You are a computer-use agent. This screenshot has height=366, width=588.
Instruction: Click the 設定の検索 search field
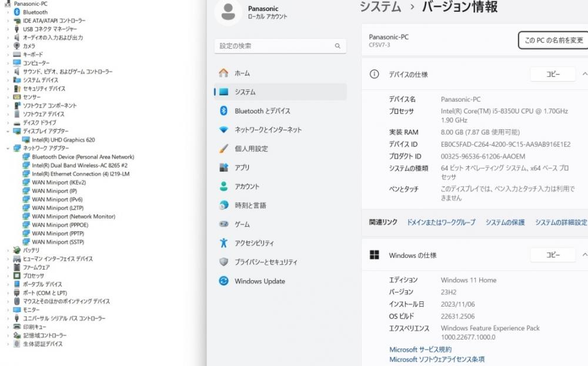tap(280, 46)
